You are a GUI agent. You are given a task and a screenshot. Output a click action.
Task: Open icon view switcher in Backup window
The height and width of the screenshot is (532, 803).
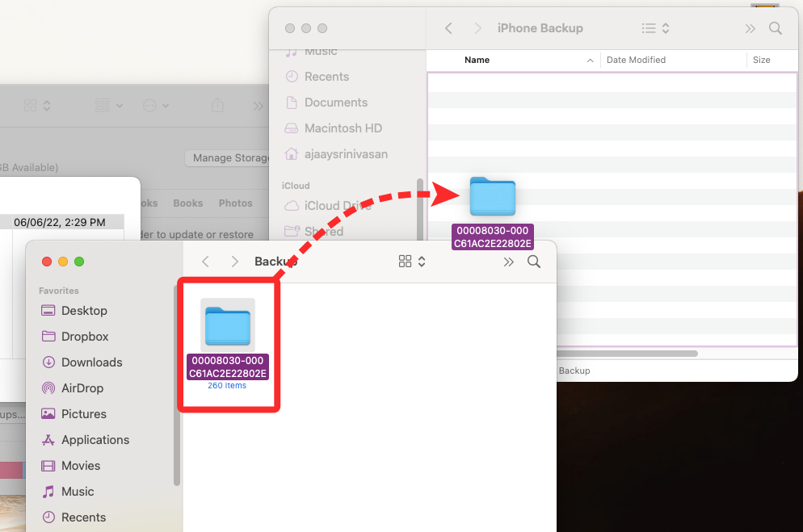412,262
